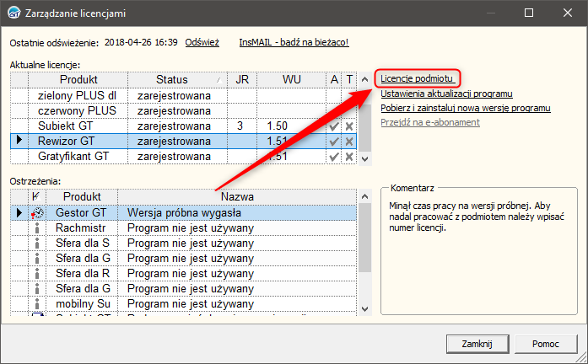Open Ustawienia aktualizacji programu link
This screenshot has height=364, width=588.
point(446,94)
